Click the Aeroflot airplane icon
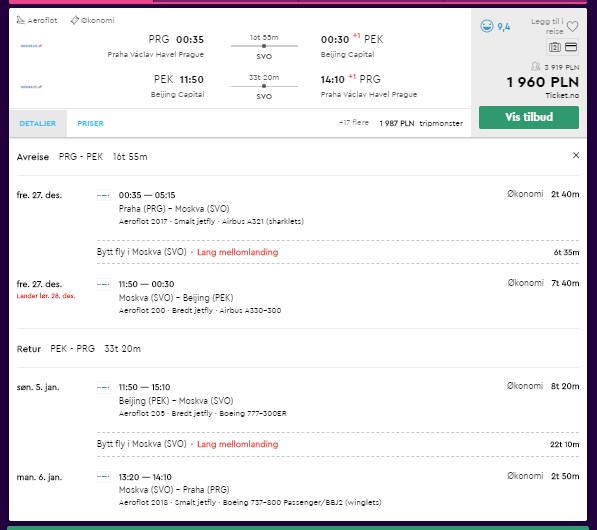The image size is (597, 530). (x=21, y=20)
